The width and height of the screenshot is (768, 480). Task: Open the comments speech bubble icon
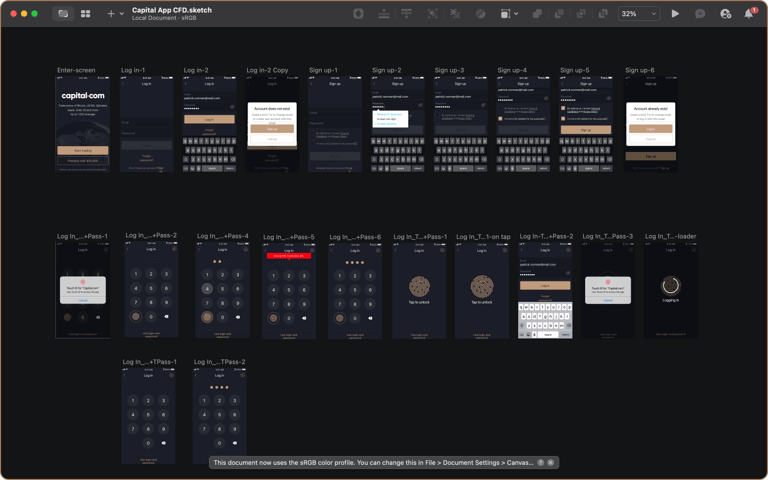pos(700,14)
